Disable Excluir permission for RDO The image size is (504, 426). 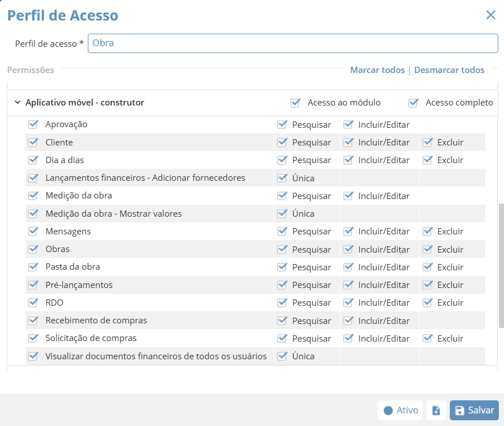pos(428,303)
